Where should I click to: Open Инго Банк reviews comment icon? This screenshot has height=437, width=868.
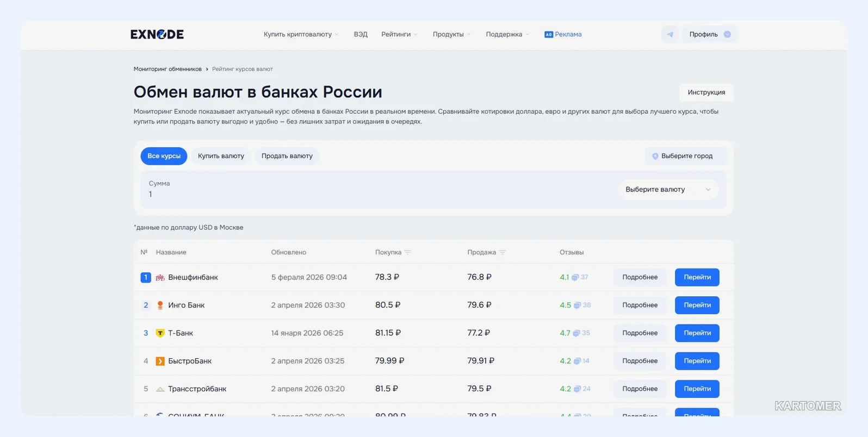577,305
